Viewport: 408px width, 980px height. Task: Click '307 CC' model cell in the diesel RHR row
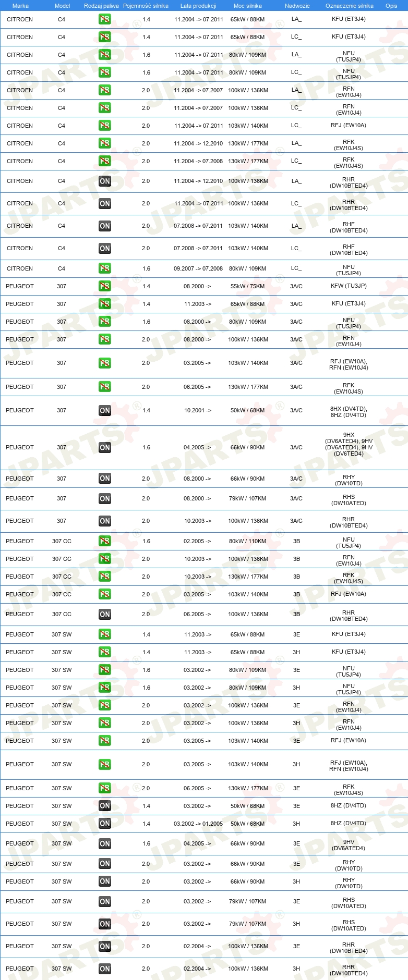coord(62,614)
